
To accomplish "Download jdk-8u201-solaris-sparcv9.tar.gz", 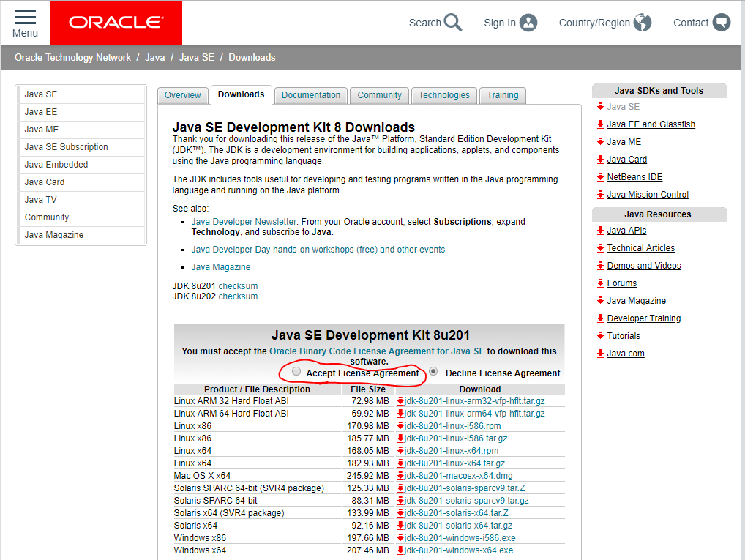I will 467,501.
